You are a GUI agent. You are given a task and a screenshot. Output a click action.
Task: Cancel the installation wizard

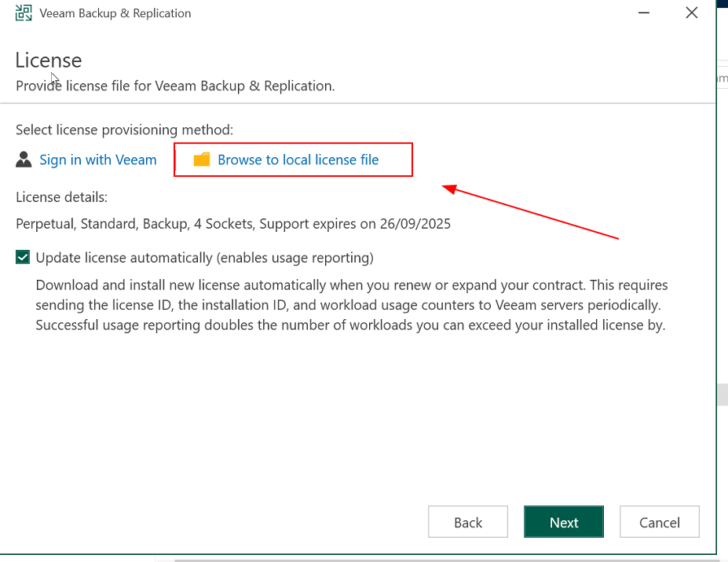(x=660, y=522)
